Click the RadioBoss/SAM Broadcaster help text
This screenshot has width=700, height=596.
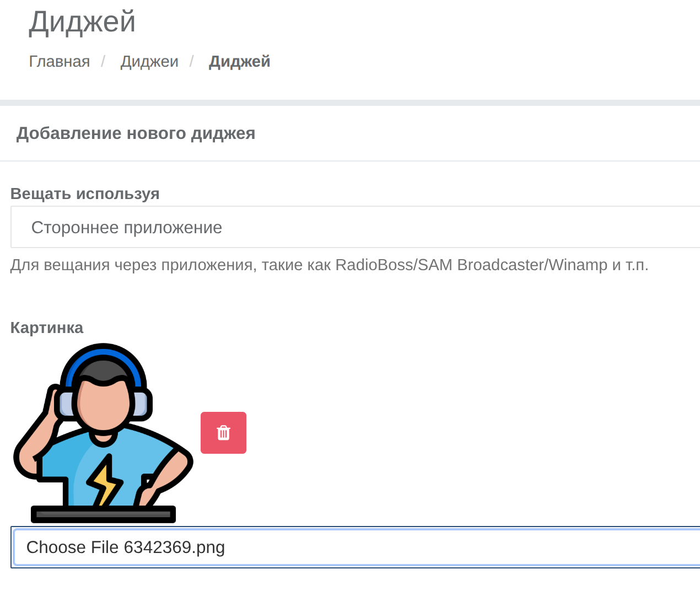click(329, 265)
